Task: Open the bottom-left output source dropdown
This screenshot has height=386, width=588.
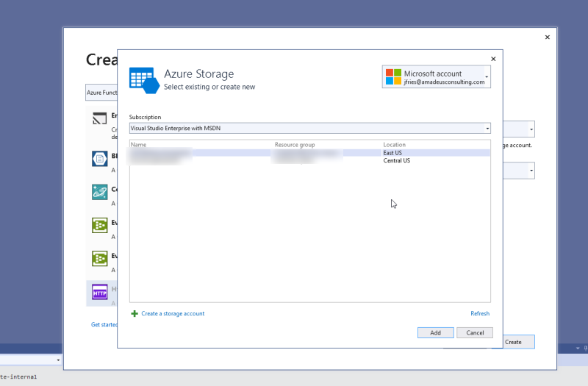Action: click(58, 360)
